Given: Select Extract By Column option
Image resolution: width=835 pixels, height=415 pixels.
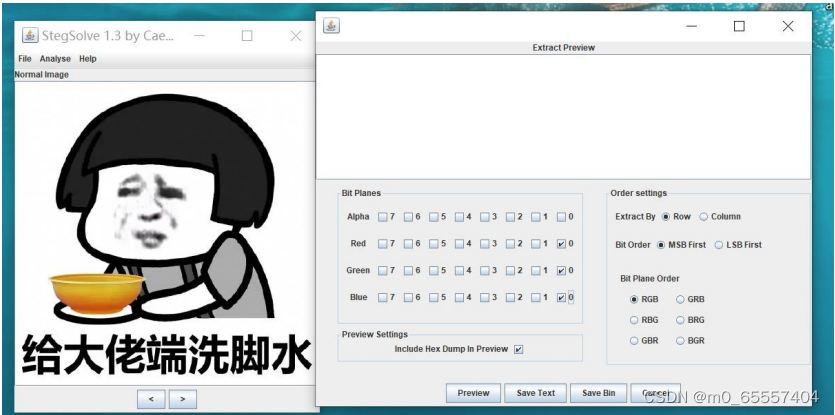Looking at the screenshot, I should (x=703, y=216).
